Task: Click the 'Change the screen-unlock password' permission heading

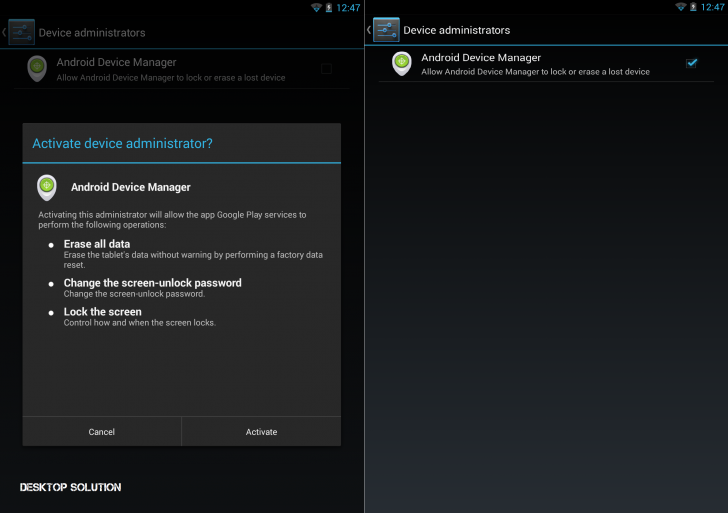Action: click(x=153, y=283)
